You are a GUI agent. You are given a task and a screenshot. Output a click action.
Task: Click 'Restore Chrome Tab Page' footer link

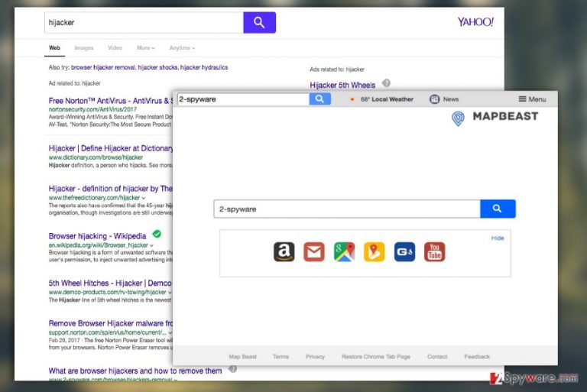click(x=376, y=356)
